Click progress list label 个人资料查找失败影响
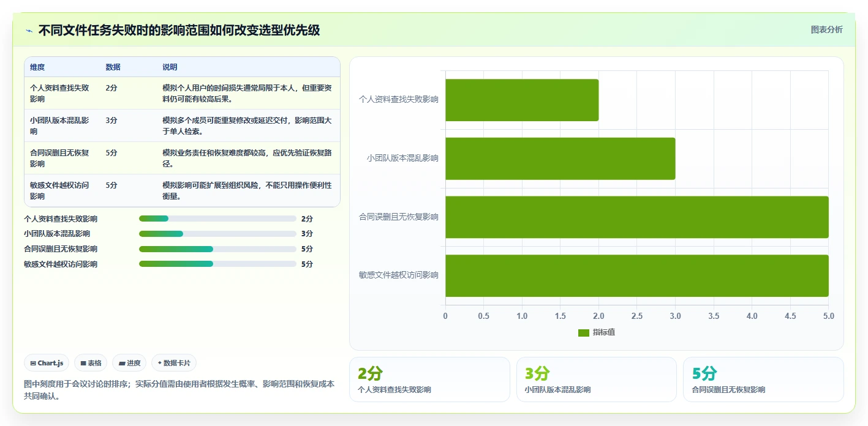The height and width of the screenshot is (426, 868). (61, 219)
